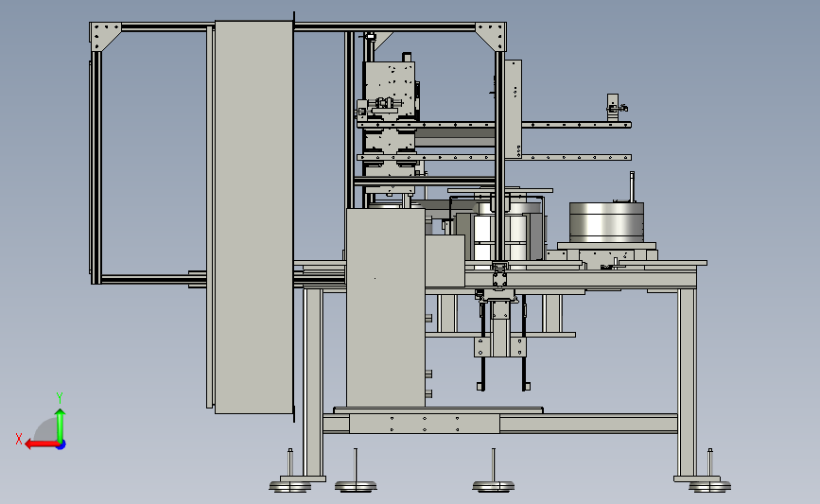Select the left table leg
The image size is (820, 504).
[313, 383]
